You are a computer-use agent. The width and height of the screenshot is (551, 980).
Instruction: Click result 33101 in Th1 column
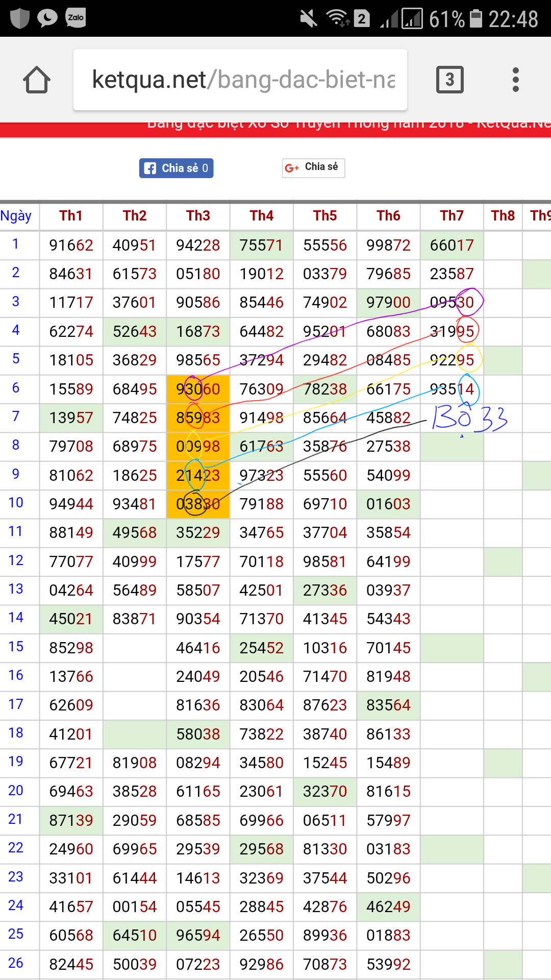coord(71,878)
